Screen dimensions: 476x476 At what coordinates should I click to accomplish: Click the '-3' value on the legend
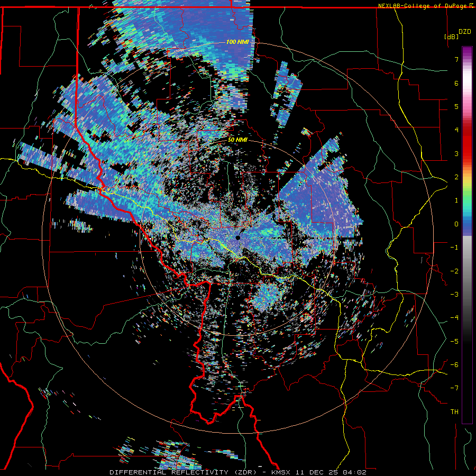point(454,294)
